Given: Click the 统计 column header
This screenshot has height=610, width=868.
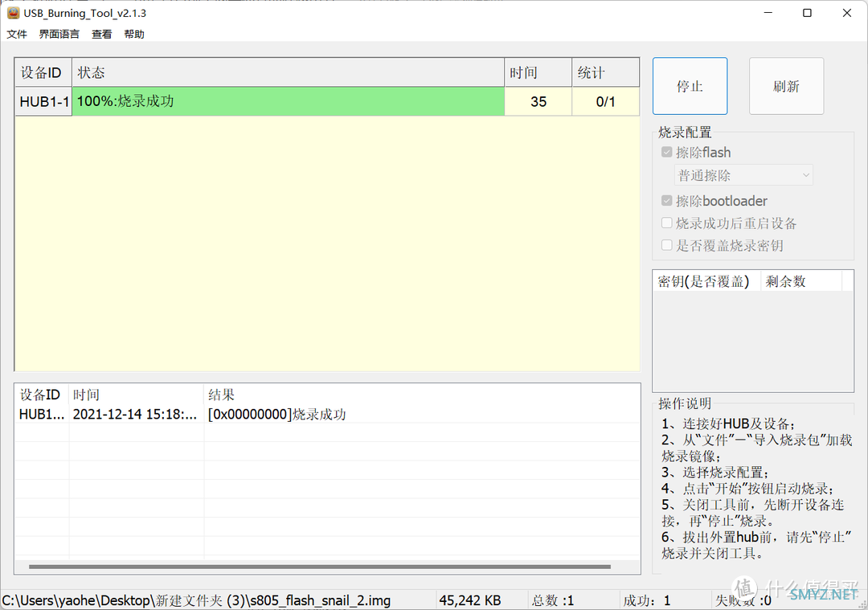Looking at the screenshot, I should (x=606, y=72).
